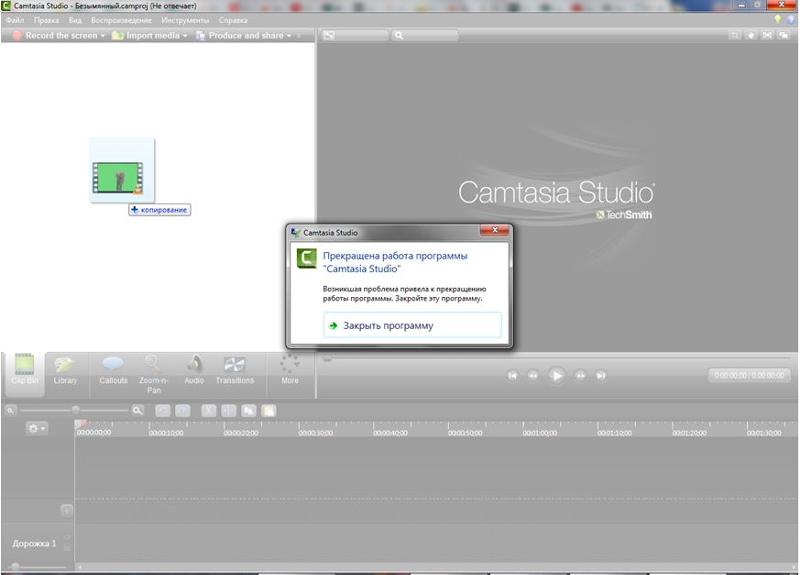Viewport: 800px width, 575px height.
Task: Click the crop mode icon in preview toolbar
Action: pyautogui.click(x=734, y=36)
